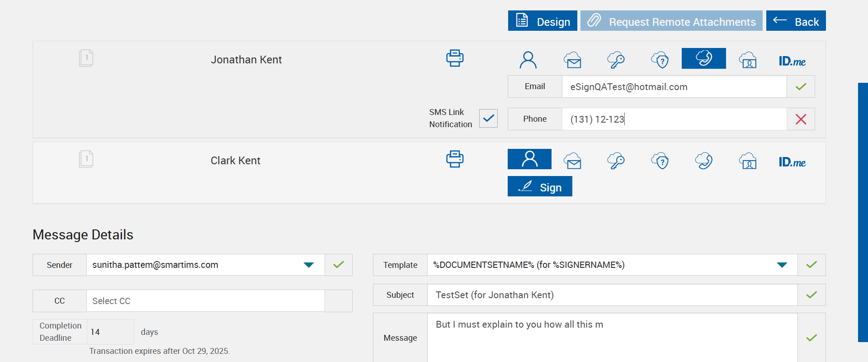Screen dimensions: 868x362
Task: Click Clark Kent's printer icon
Action: pos(455,159)
